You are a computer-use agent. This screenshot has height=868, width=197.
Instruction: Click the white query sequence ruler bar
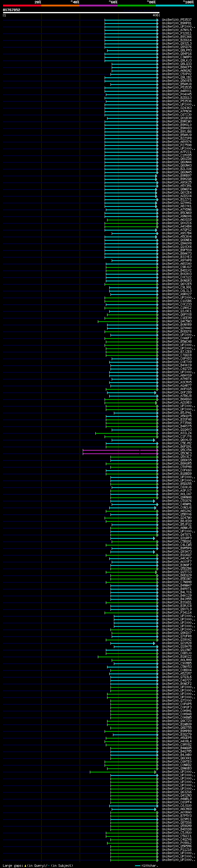[x=81, y=12]
